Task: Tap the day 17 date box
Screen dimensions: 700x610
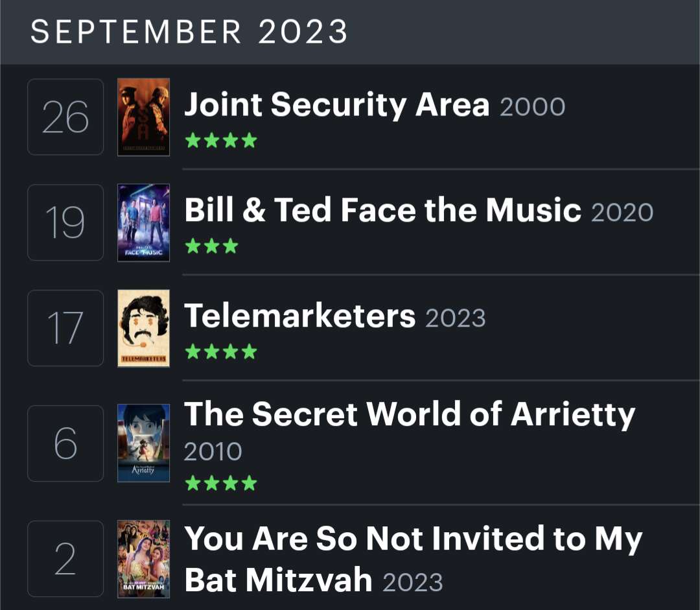Action: [65, 328]
